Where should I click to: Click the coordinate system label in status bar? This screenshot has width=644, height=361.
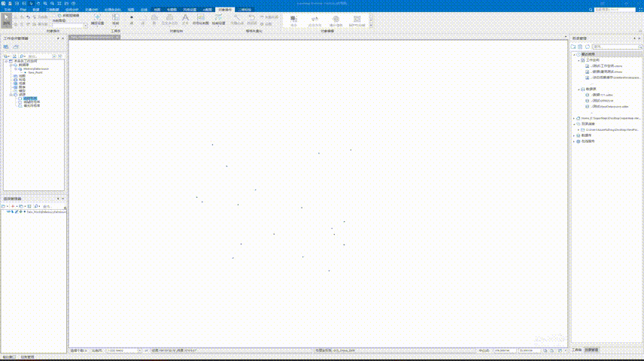click(x=335, y=350)
